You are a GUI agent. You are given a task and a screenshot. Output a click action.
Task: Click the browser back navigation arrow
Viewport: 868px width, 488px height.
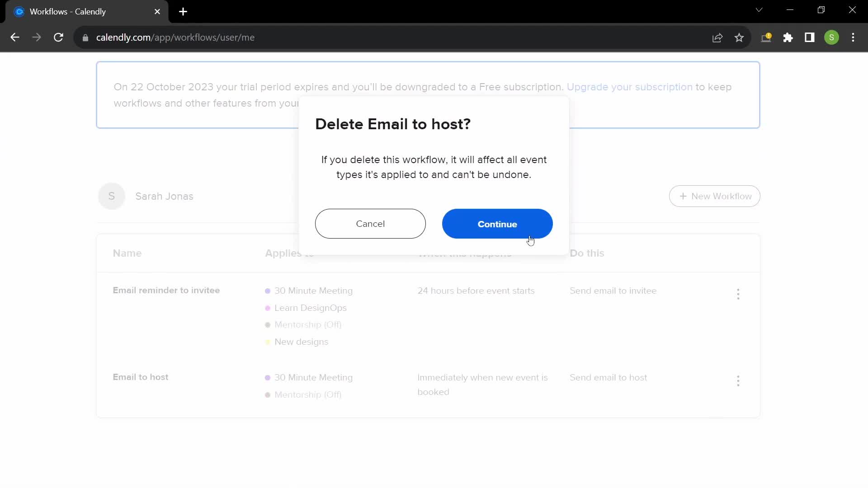(14, 38)
